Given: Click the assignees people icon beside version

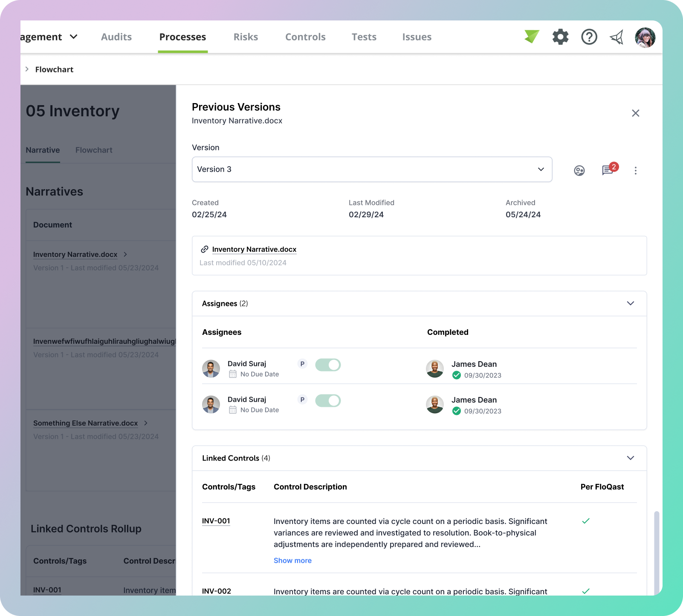Looking at the screenshot, I should point(579,171).
